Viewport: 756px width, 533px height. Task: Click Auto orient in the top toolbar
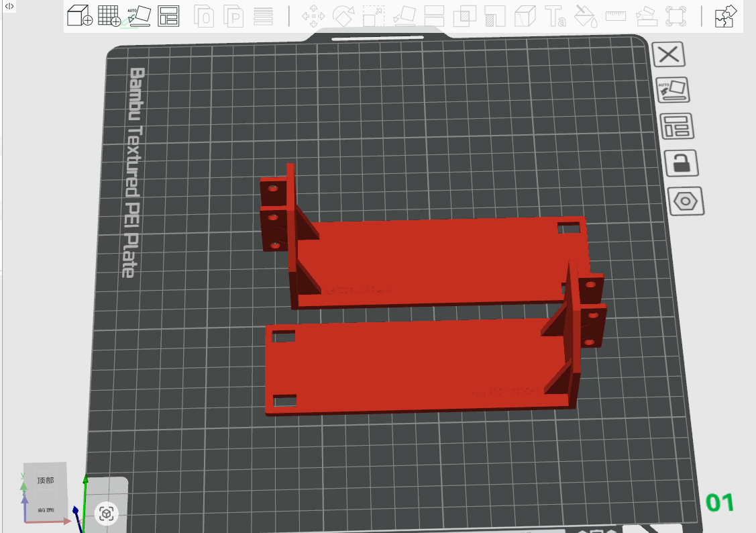(x=139, y=15)
